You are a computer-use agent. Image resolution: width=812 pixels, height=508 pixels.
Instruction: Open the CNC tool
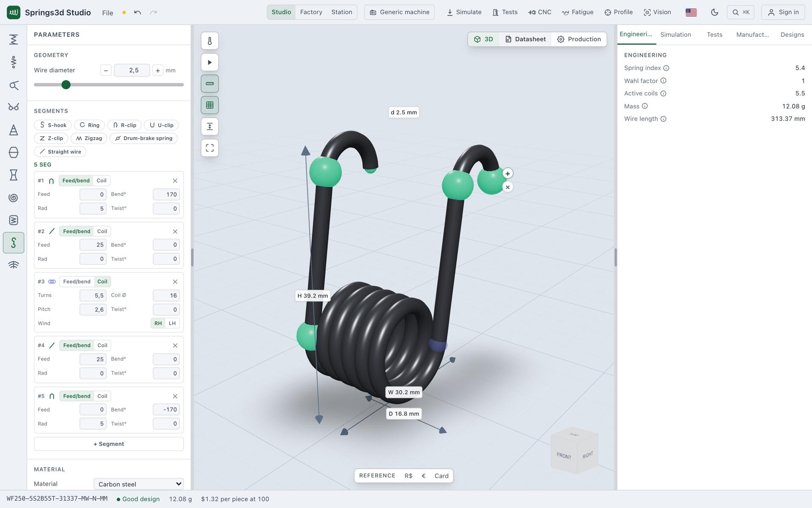540,12
